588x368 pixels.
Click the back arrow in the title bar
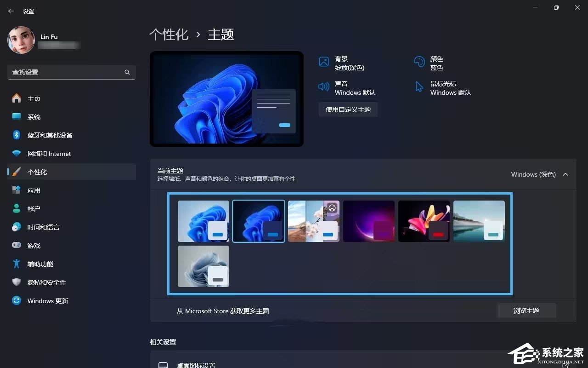[x=10, y=11]
